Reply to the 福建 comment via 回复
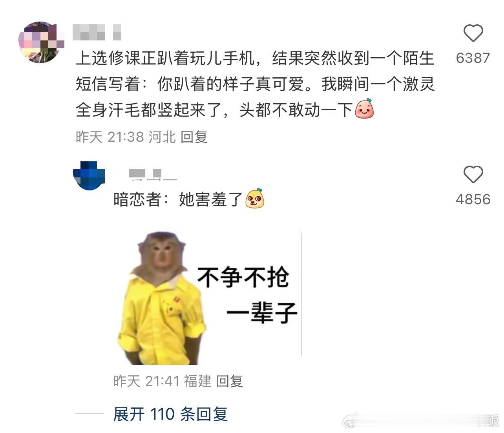 pos(230,381)
